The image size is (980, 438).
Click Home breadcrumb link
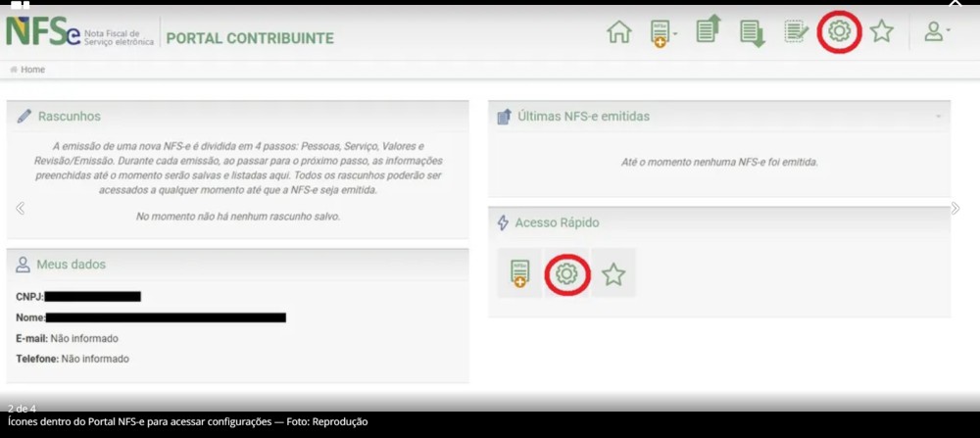[32, 70]
